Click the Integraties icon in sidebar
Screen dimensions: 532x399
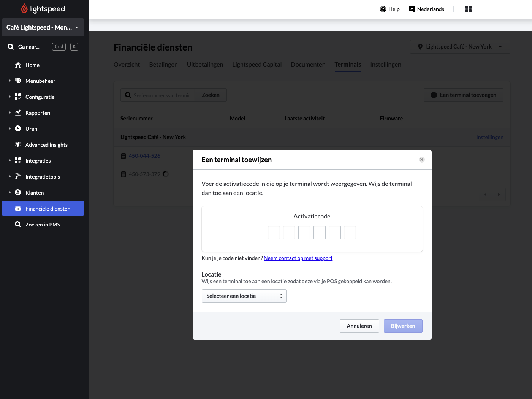tap(18, 161)
